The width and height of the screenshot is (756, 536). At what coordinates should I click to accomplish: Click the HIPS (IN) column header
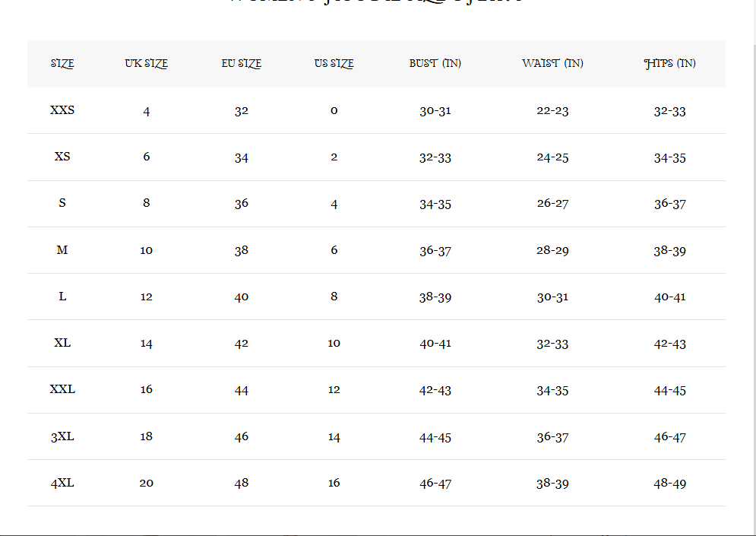(669, 64)
